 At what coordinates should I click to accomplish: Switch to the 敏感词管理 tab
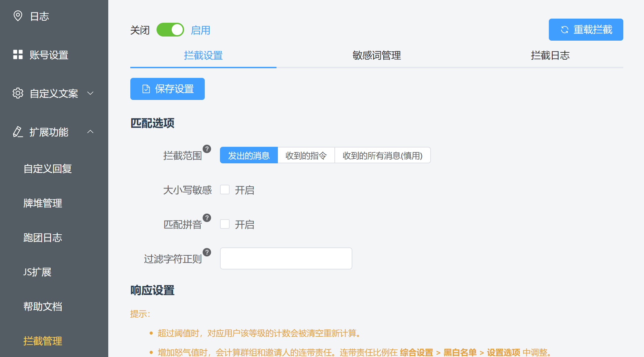click(x=376, y=55)
